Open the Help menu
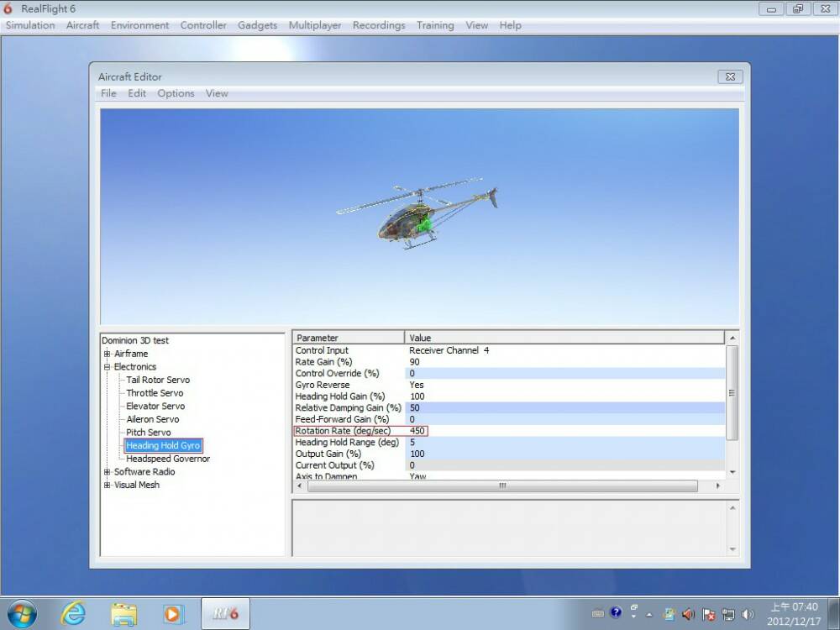Image resolution: width=840 pixels, height=630 pixels. [x=510, y=25]
